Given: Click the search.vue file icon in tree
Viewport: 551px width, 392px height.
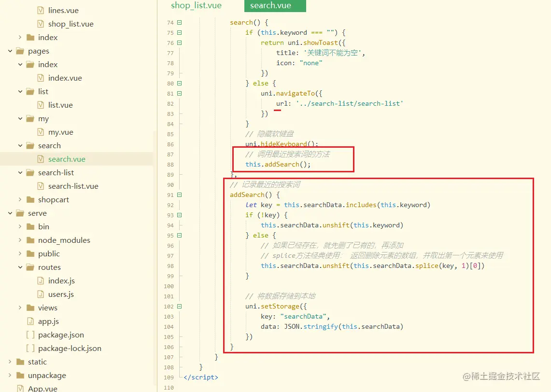Looking at the screenshot, I should pyautogui.click(x=41, y=159).
